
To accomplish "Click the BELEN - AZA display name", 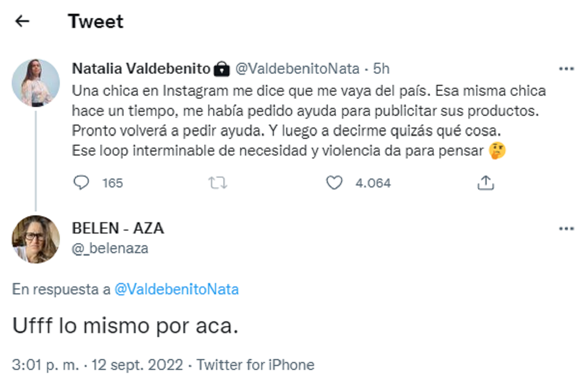I will pos(118,228).
